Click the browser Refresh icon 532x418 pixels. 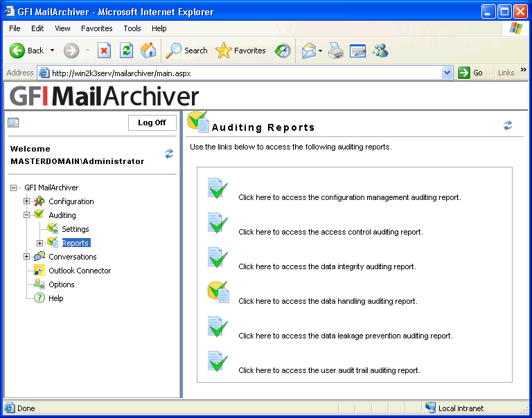coord(127,51)
